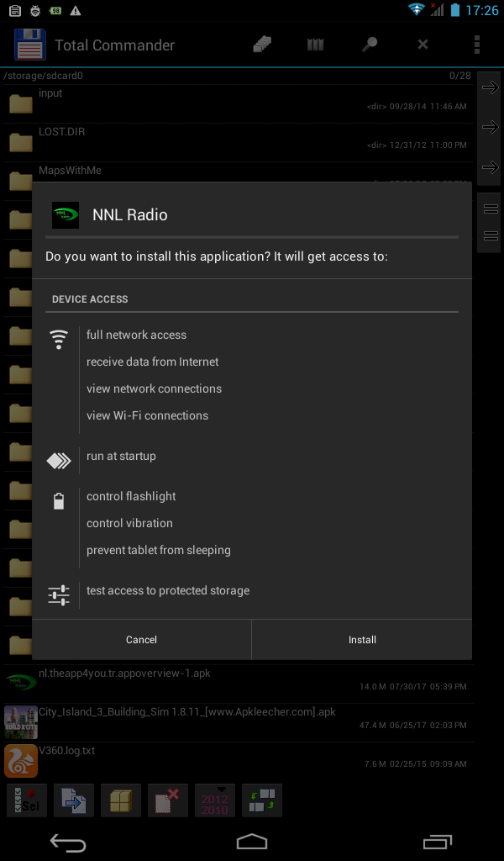Tap the X icon in top toolbar
The height and width of the screenshot is (861, 504).
point(423,45)
